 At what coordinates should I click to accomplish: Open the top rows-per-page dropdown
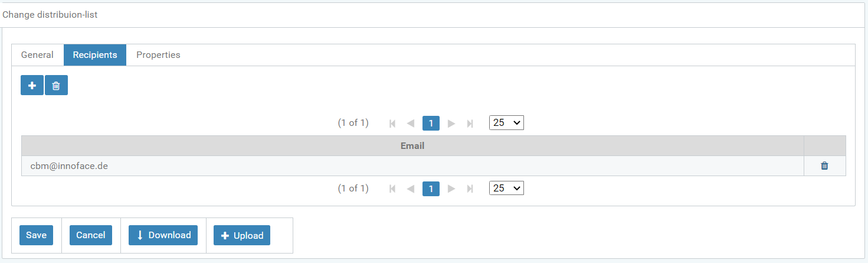point(506,123)
